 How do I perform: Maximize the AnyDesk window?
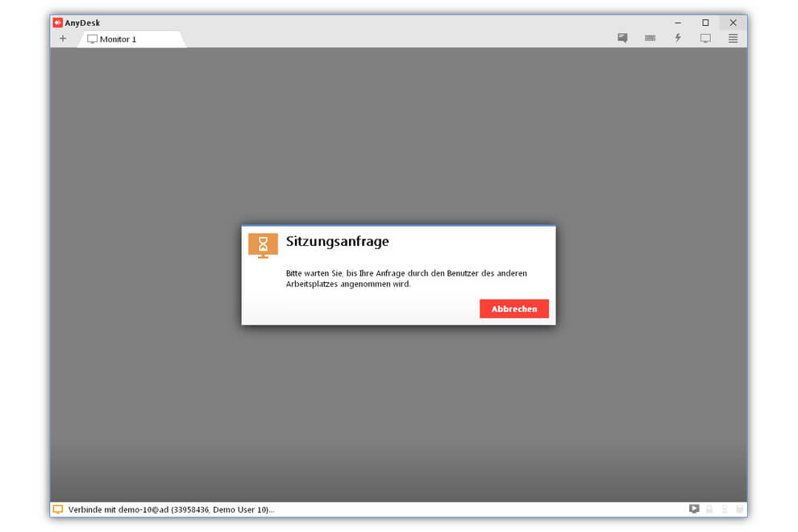[x=705, y=23]
